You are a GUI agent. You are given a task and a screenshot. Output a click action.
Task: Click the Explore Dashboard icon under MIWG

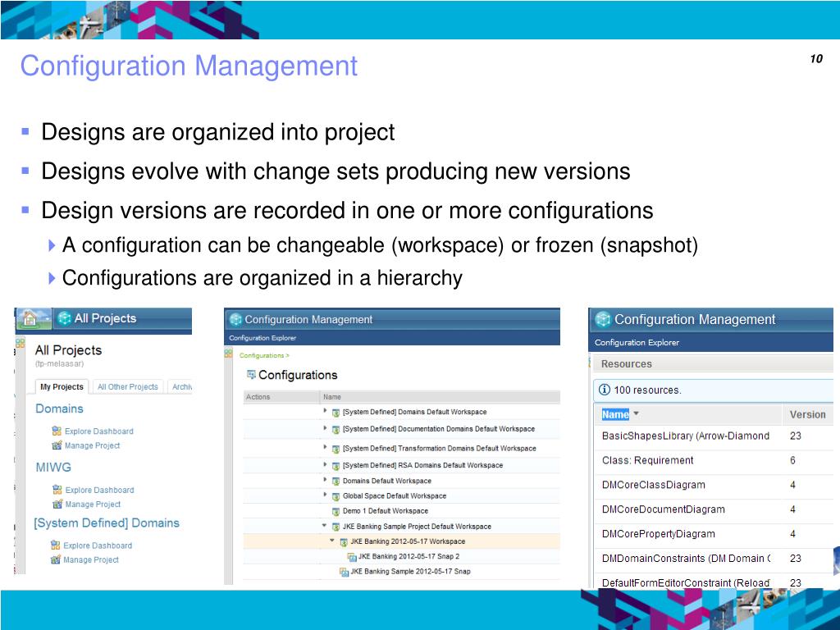pyautogui.click(x=57, y=490)
